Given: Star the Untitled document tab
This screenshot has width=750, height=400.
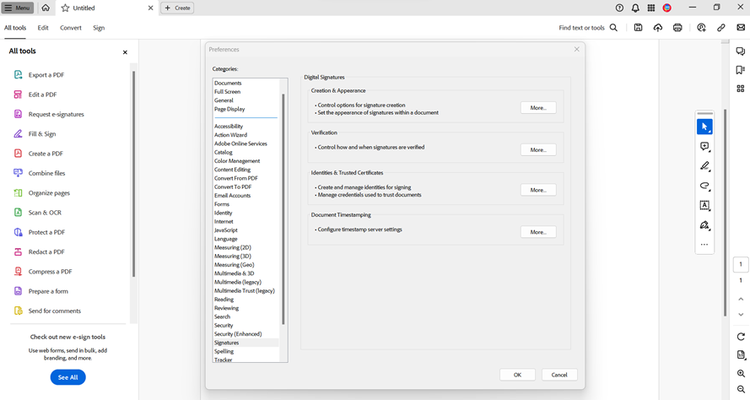Looking at the screenshot, I should [x=66, y=8].
